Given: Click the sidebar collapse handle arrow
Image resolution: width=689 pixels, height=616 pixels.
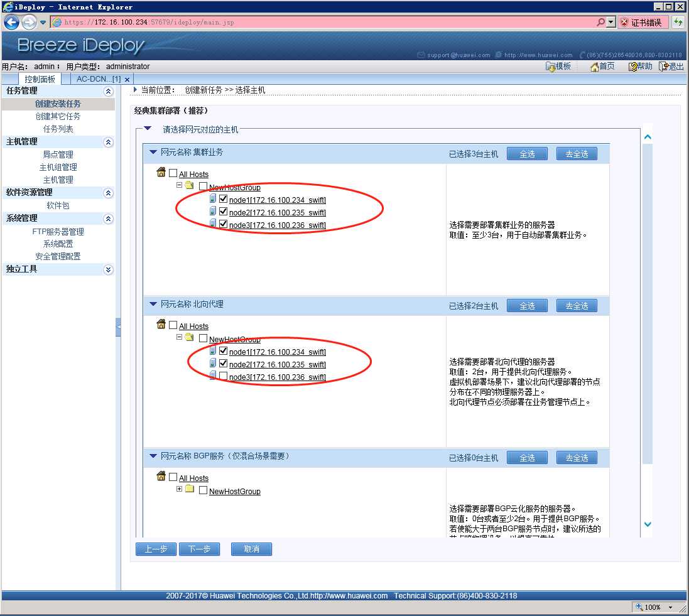Looking at the screenshot, I should [118, 327].
